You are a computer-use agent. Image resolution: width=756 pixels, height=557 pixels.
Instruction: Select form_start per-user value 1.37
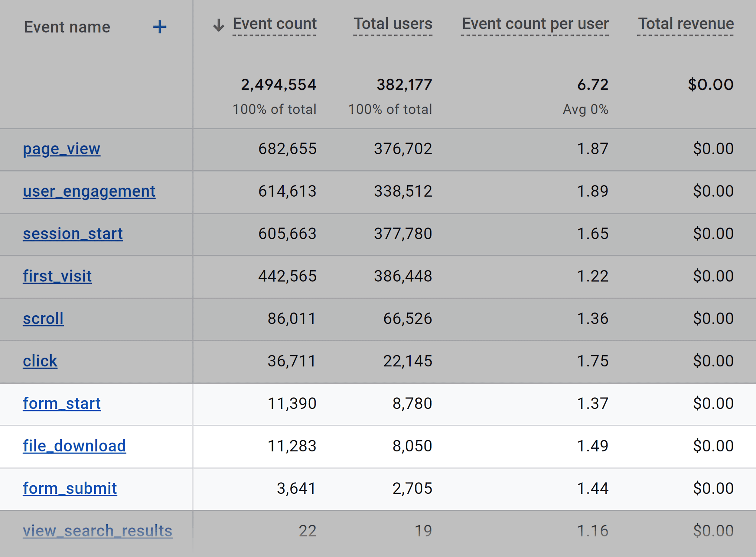(593, 404)
